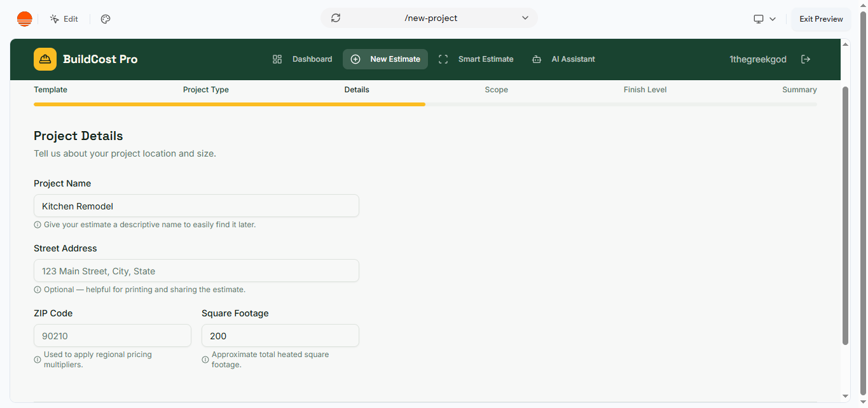The width and height of the screenshot is (868, 408).
Task: Click the Project Details heading
Action: pyautogui.click(x=78, y=136)
